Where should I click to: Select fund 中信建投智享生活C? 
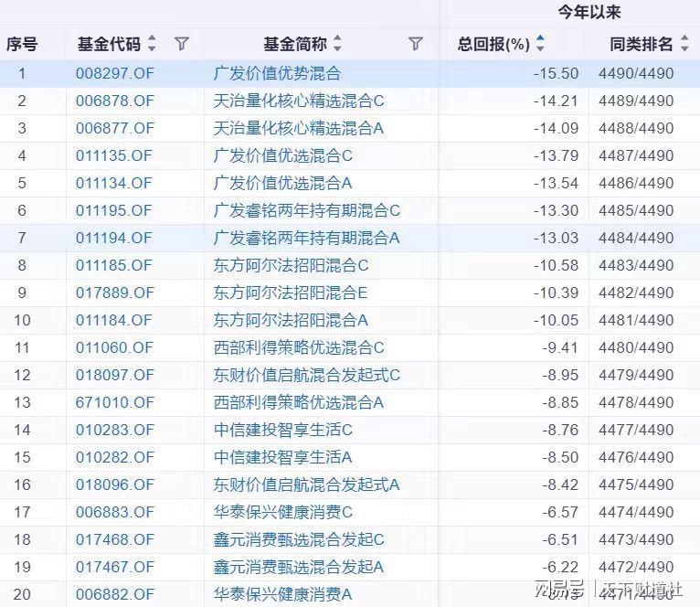pyautogui.click(x=283, y=431)
